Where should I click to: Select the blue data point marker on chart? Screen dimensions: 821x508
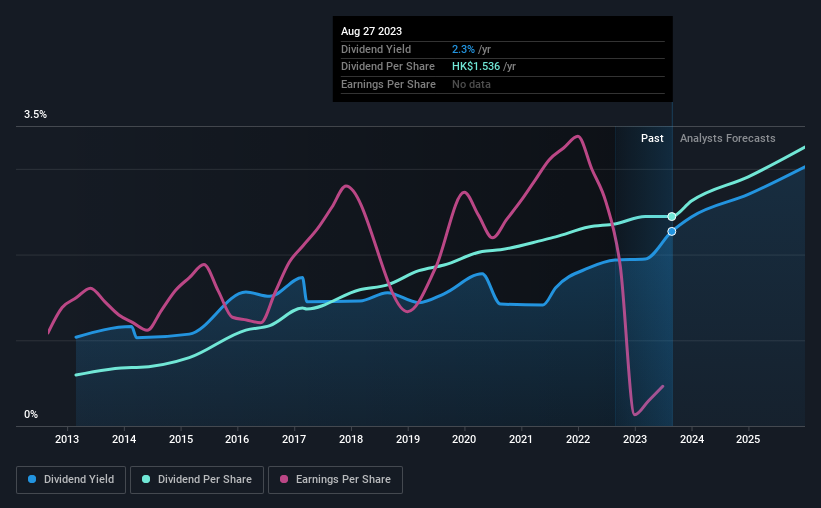pos(672,231)
